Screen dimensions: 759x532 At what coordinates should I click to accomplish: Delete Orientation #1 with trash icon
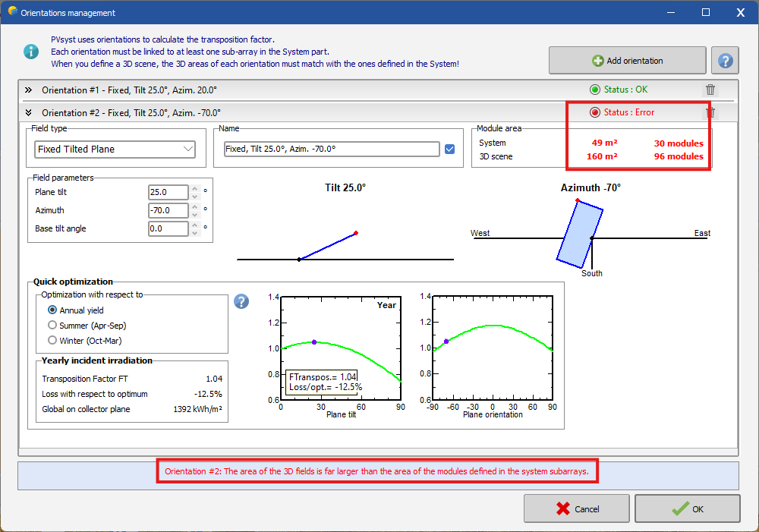(710, 90)
